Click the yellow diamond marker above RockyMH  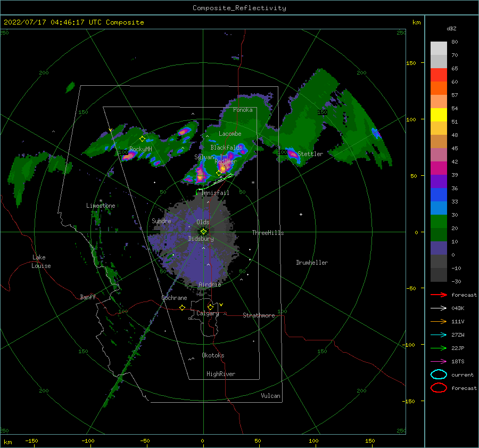tap(142, 139)
